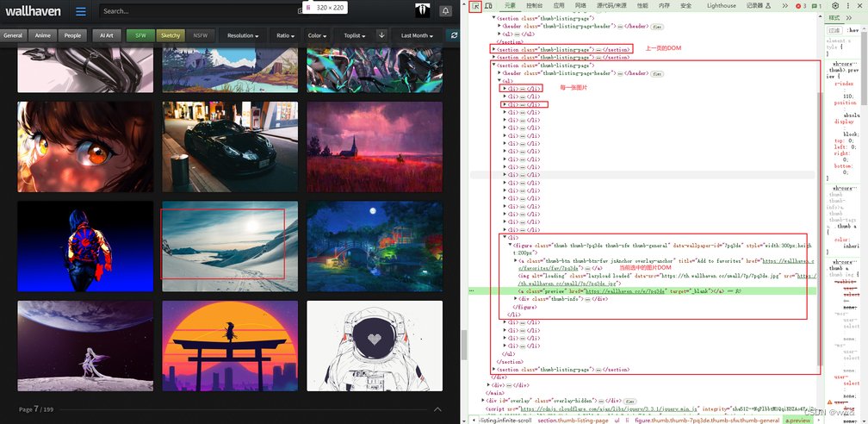This screenshot has width=868, height=424.
Task: Click the scroll-to-top arrow at page footer
Action: coord(437,409)
